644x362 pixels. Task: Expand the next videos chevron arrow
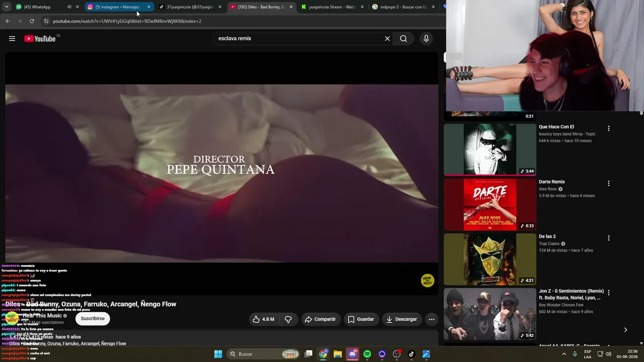[625, 330]
